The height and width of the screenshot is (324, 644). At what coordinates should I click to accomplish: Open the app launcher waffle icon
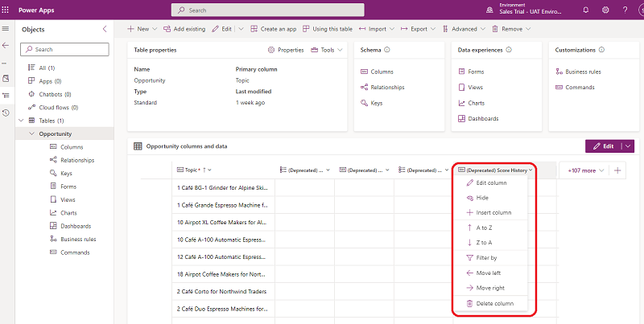6,10
